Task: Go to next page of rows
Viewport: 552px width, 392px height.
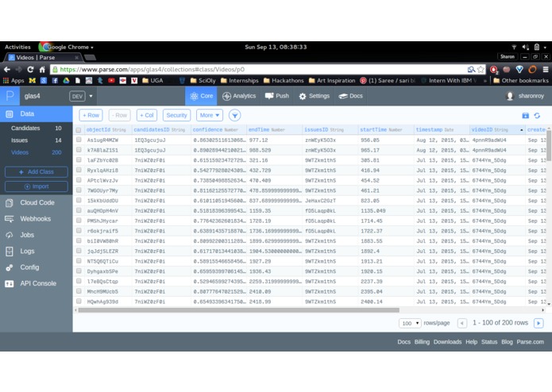Action: pyautogui.click(x=538, y=323)
